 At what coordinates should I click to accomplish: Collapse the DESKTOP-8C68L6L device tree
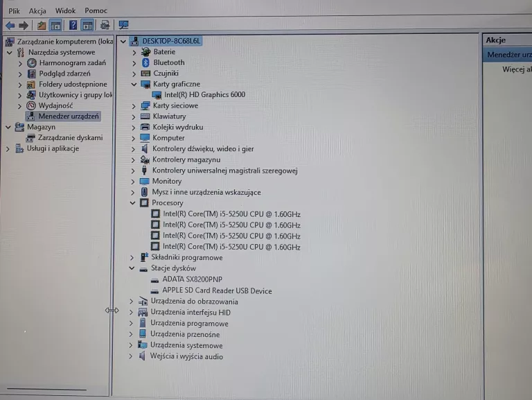click(123, 42)
